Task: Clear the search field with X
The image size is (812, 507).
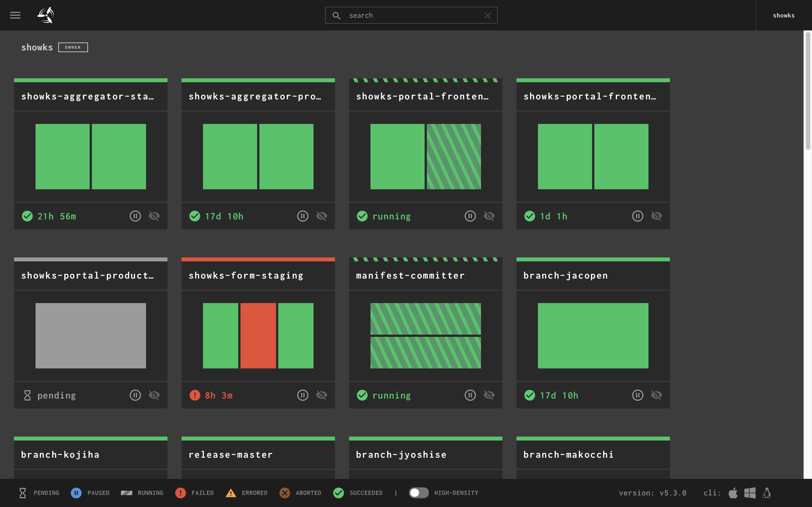Action: [x=487, y=15]
